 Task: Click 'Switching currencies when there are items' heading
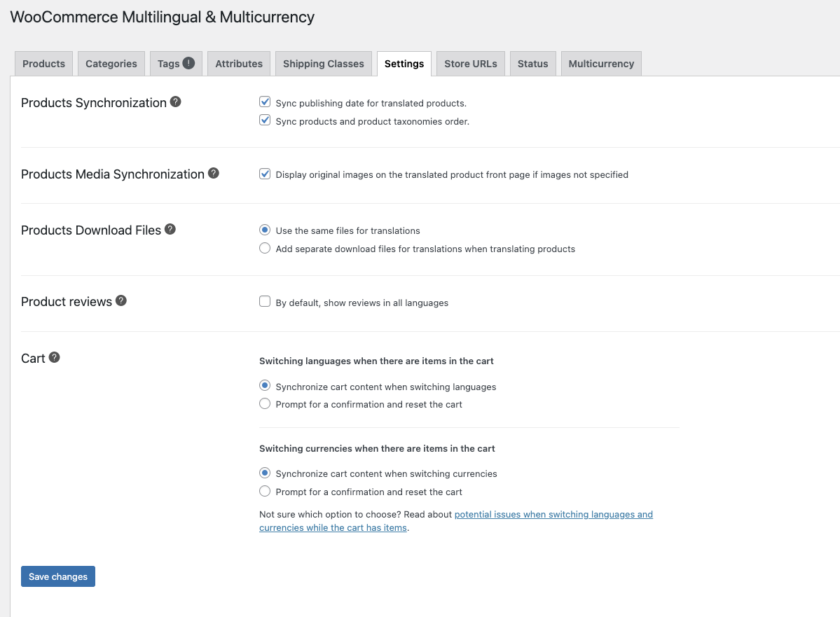click(377, 448)
